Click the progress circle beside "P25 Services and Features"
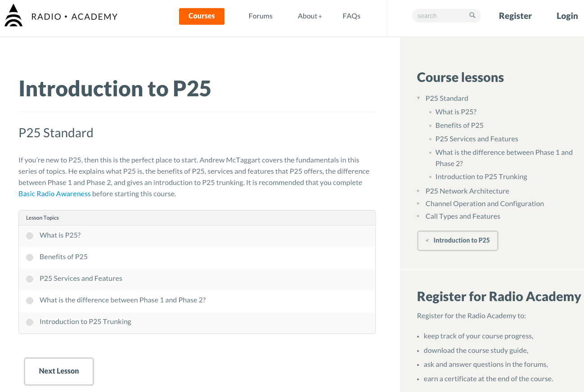Viewport: 584px width, 392px height. coord(30,279)
